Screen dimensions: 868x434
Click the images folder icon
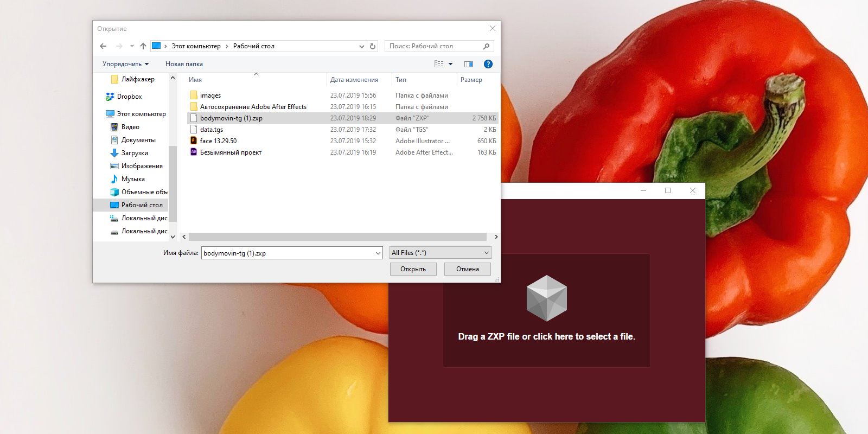click(194, 95)
